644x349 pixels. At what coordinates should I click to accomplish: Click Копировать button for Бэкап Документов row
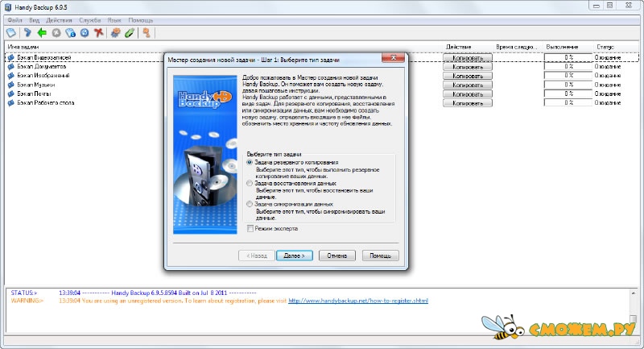tap(468, 67)
